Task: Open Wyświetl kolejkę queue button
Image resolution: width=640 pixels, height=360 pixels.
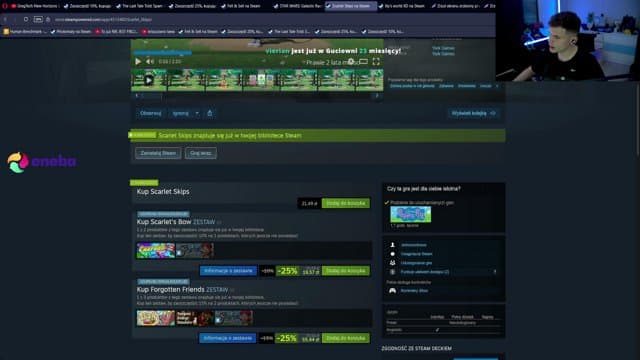Action: point(473,113)
